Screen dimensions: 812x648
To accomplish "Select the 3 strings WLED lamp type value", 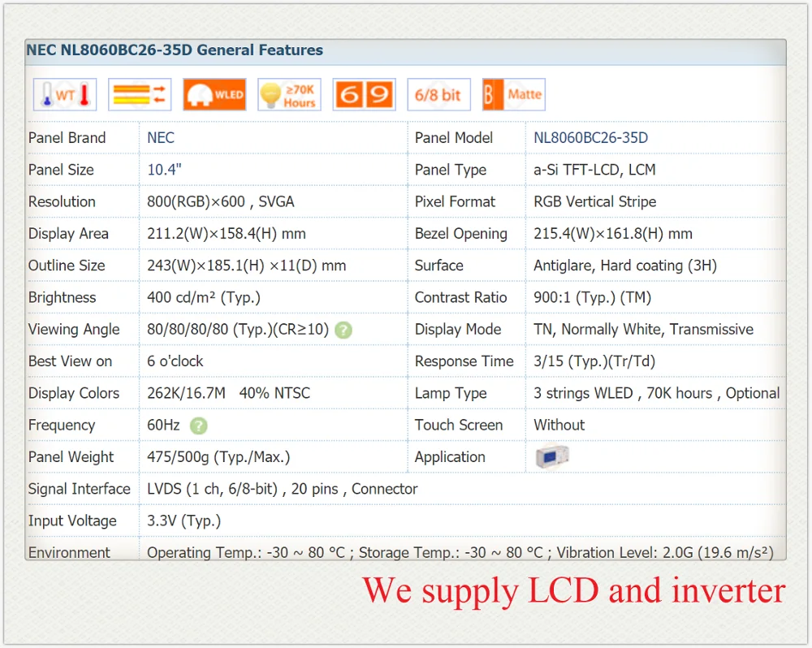I will 656,393.
